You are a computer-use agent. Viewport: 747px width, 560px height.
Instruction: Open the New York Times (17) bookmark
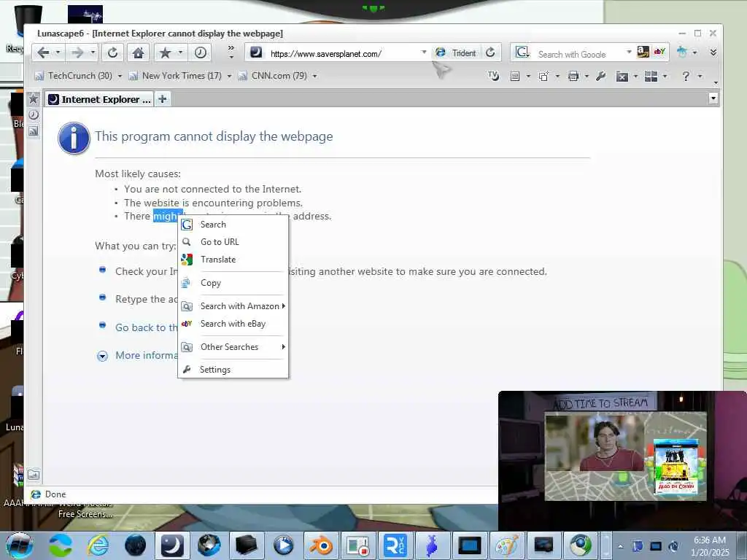click(x=176, y=76)
